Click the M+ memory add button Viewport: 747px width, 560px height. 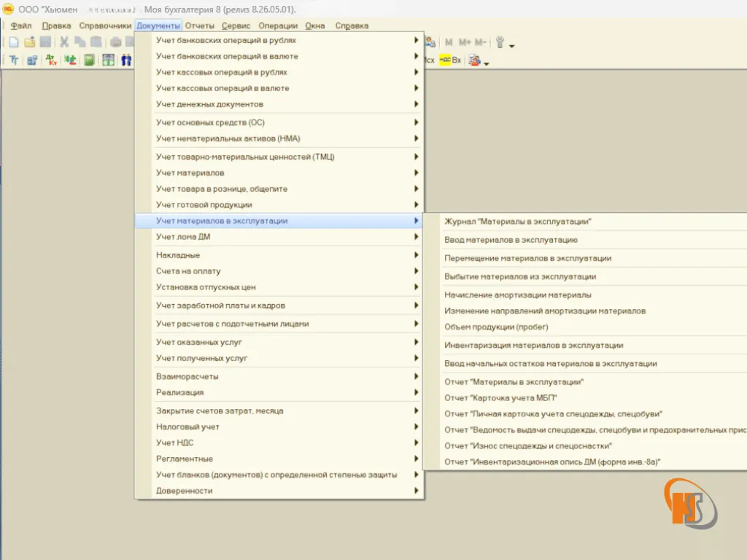[465, 42]
